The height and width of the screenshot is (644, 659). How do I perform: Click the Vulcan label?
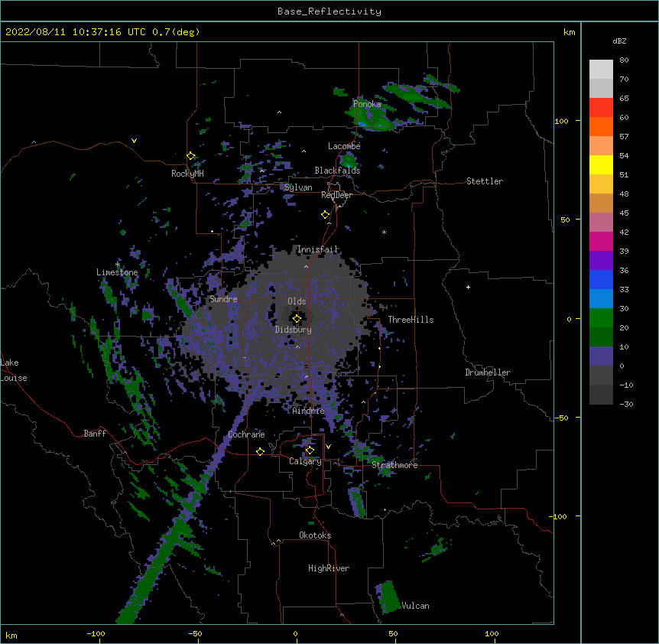[415, 606]
